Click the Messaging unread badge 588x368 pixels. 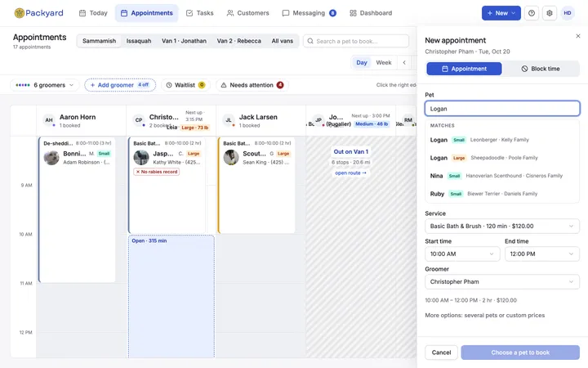332,13
